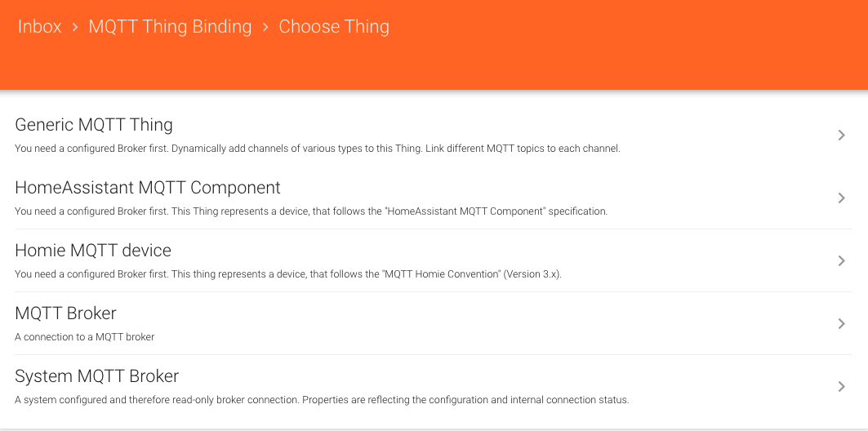This screenshot has height=431, width=868.
Task: Choose the HomeAssistant MQTT Component title
Action: pos(148,188)
